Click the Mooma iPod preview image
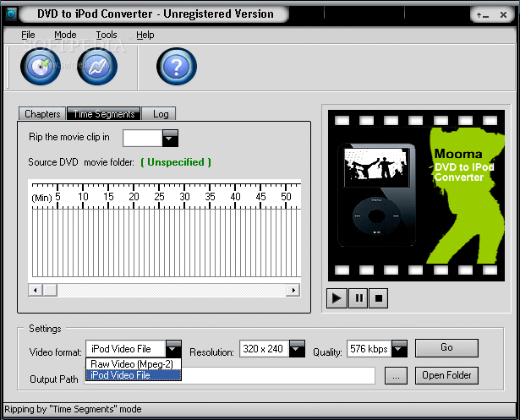Viewport: 520px width, 420px height. click(416, 195)
